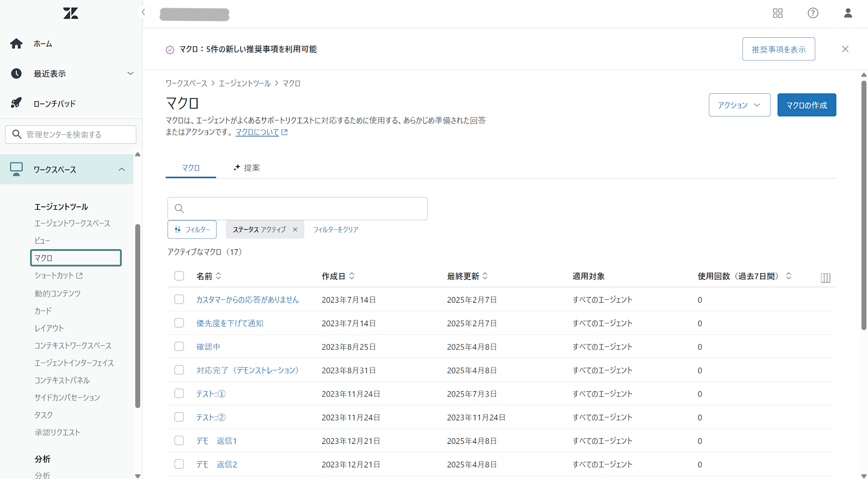868x479 pixels.
Task: Click the マクロの作成 button
Action: point(806,105)
